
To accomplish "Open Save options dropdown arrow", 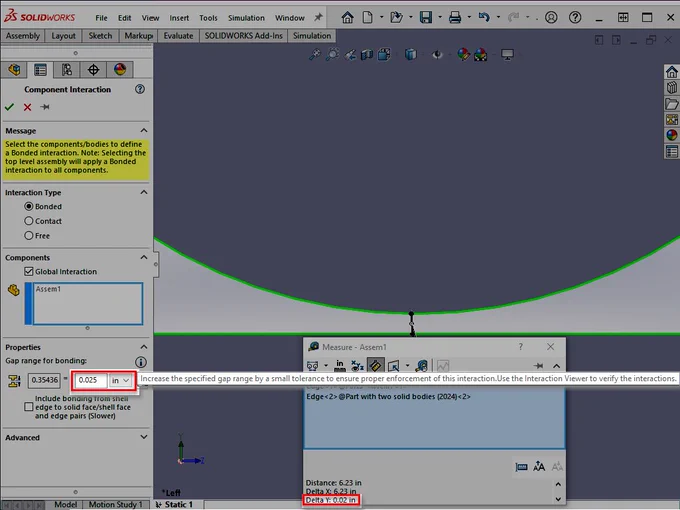I will (440, 17).
